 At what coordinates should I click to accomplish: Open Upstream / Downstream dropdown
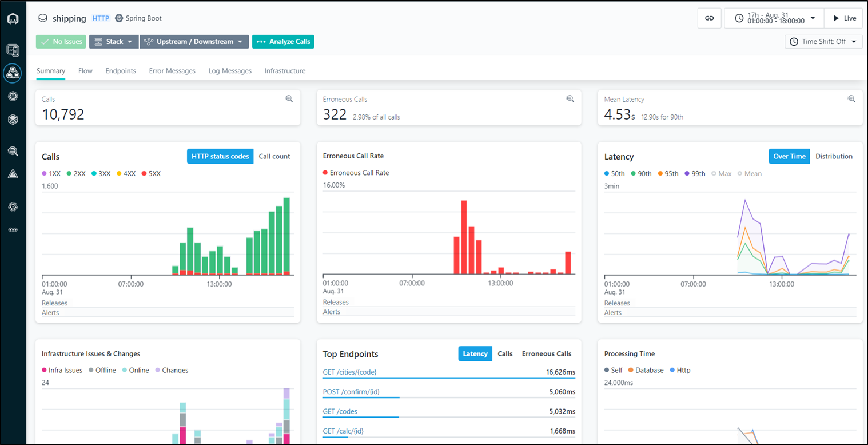(194, 42)
